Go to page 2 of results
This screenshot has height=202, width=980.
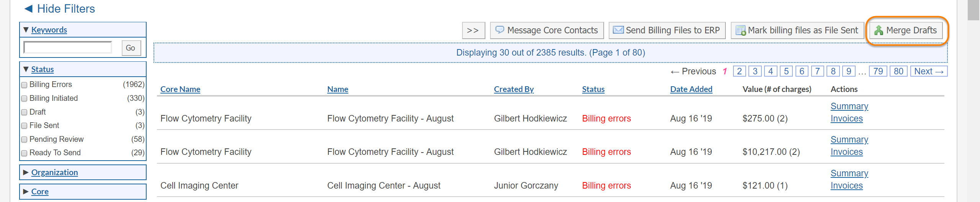739,71
